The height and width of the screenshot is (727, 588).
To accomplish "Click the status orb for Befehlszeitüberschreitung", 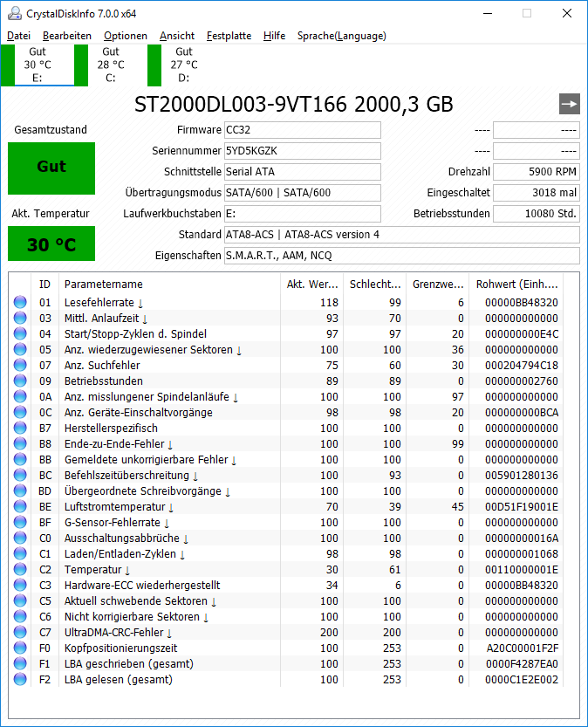I will coord(20,476).
